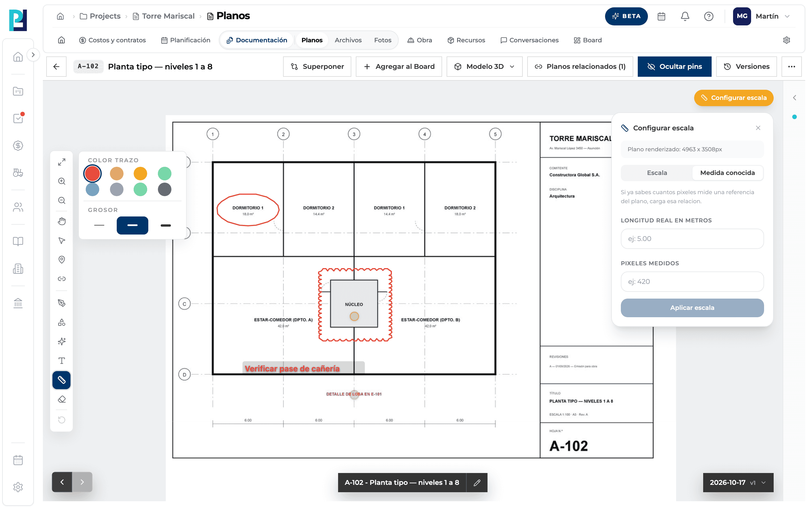This screenshot has height=508, width=812.
Task: Expand the left sidebar
Action: pyautogui.click(x=33, y=55)
